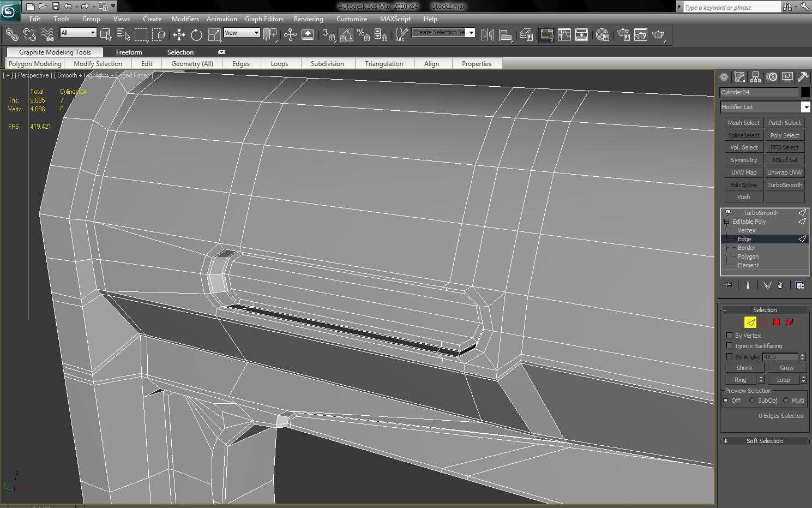The height and width of the screenshot is (508, 812).
Task: Click the Render teapot icon
Action: point(658,35)
